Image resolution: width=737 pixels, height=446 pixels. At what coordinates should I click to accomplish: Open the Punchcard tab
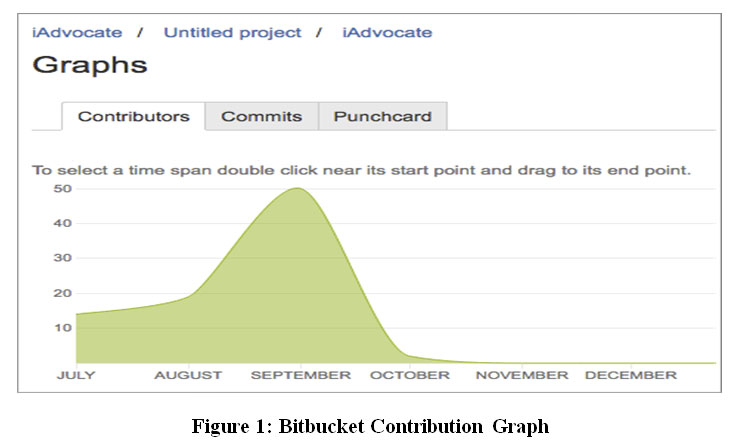pyautogui.click(x=382, y=116)
